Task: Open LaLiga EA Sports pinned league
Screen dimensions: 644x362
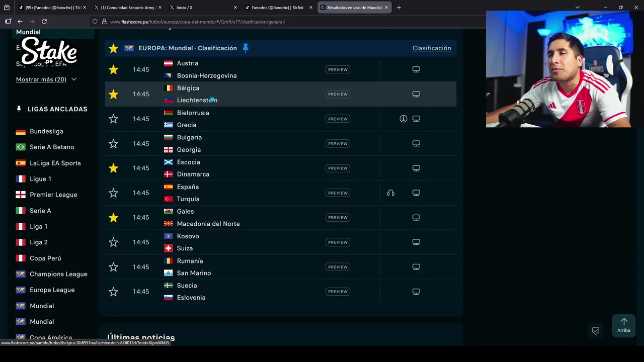Action: (55, 163)
